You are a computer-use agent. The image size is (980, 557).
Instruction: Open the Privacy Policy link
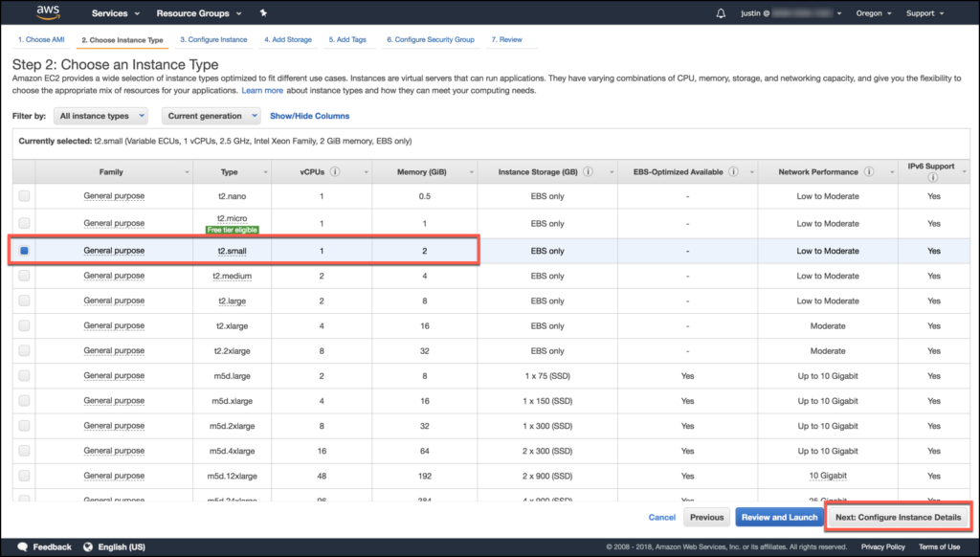point(883,547)
